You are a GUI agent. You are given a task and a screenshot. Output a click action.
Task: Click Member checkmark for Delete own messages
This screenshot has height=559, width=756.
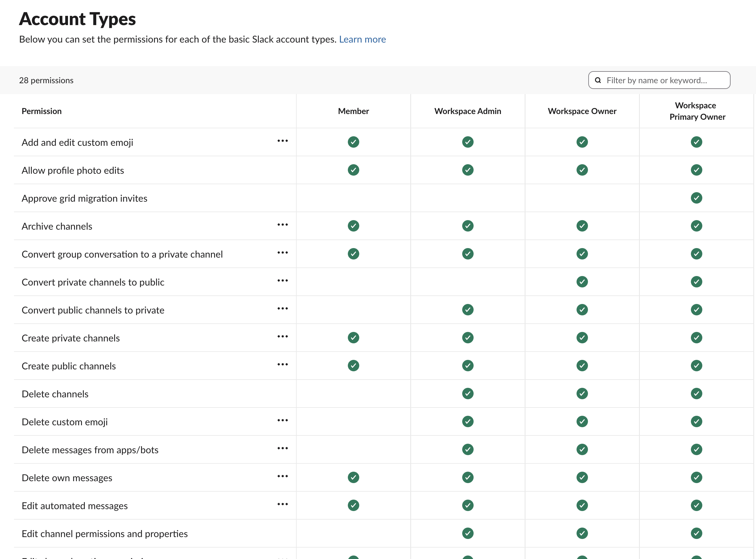[353, 477]
